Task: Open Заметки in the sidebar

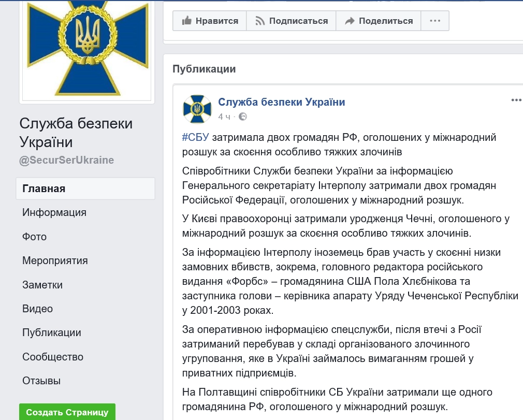Action: click(x=42, y=285)
